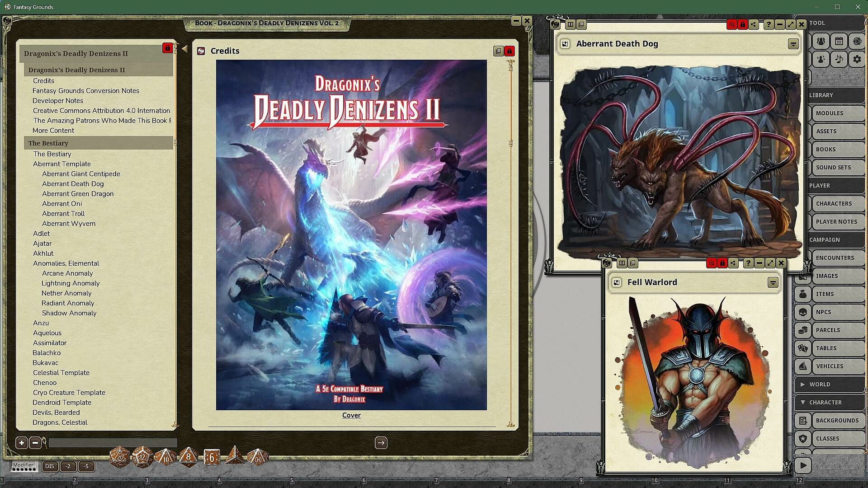Toggle the DIS disadvantage modifier

coord(50,466)
